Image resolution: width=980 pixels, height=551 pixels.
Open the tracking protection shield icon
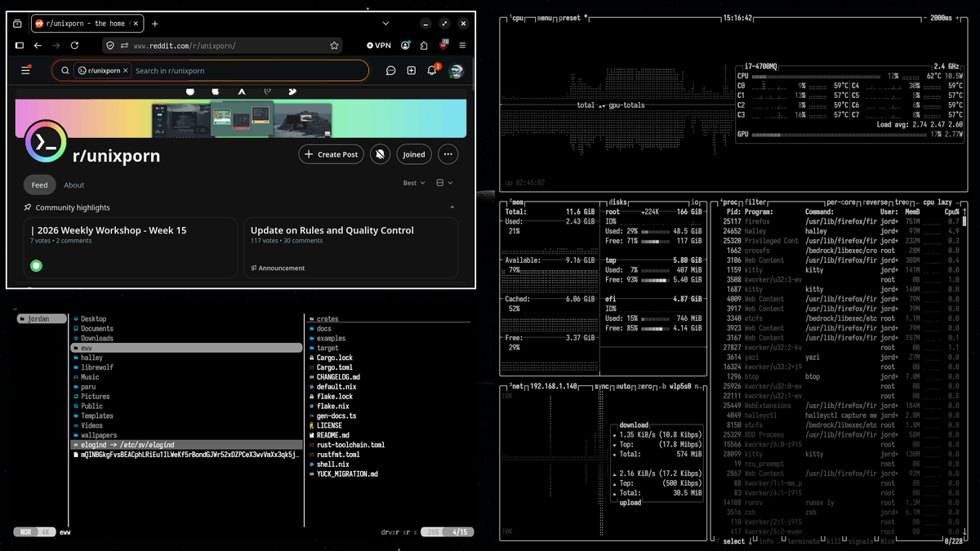point(110,46)
